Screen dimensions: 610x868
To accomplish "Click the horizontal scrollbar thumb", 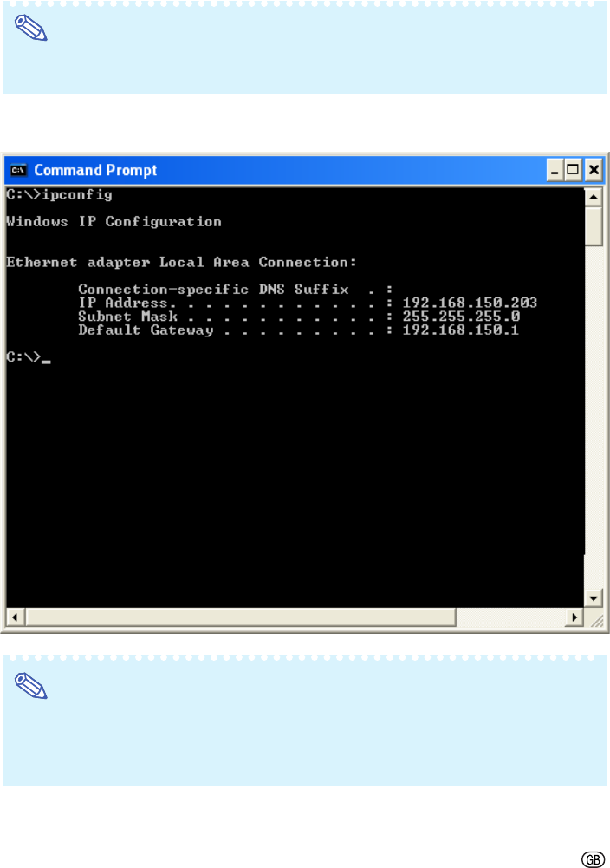I will [x=241, y=617].
